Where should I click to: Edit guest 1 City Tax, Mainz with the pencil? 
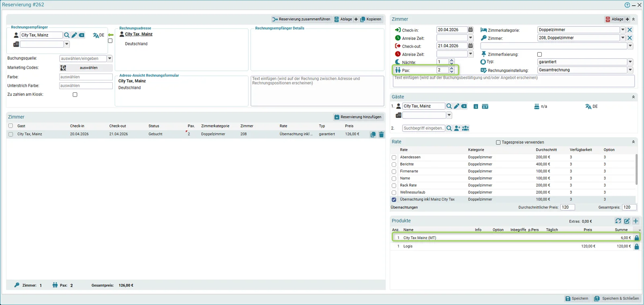[x=456, y=106]
